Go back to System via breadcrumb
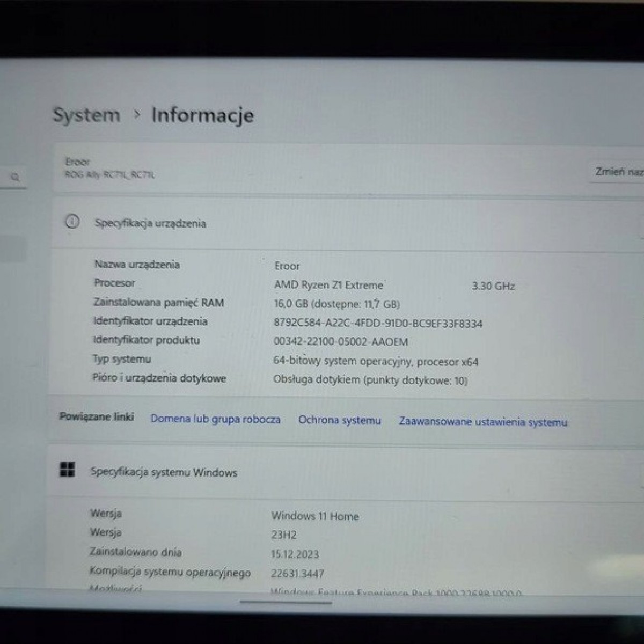The image size is (644, 644). tap(86, 115)
